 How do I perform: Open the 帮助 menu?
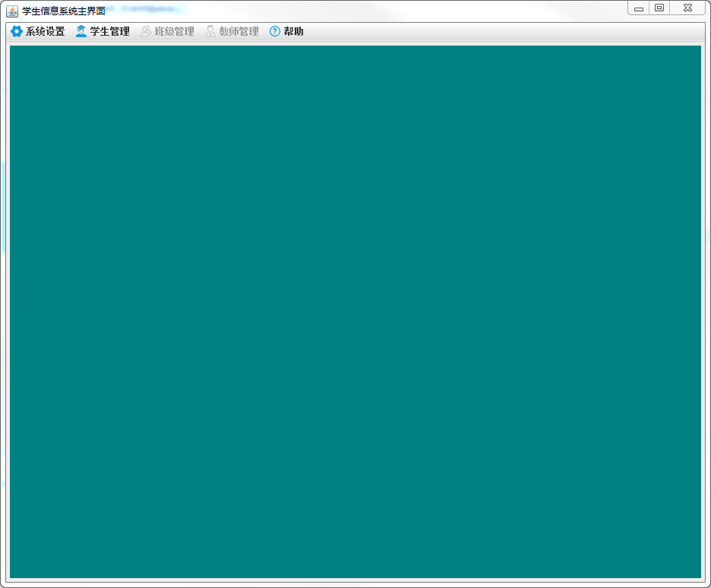coord(293,31)
